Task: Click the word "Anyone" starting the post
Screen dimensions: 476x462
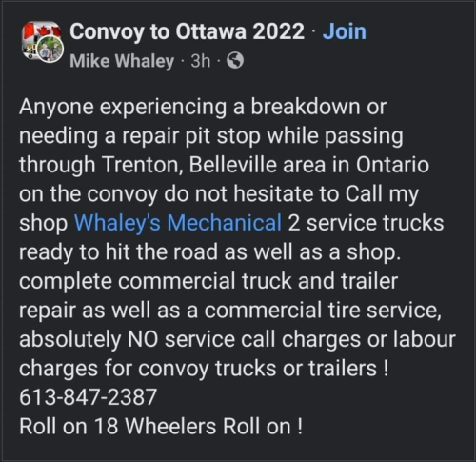Action: click(56, 108)
